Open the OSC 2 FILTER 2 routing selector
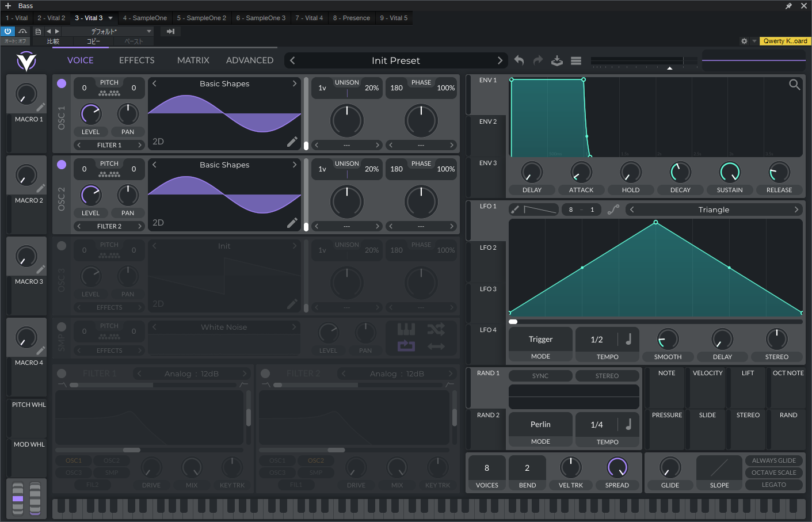The image size is (812, 522). pyautogui.click(x=109, y=226)
